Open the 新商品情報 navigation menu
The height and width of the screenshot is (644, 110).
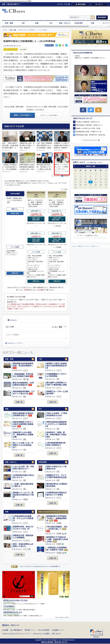(78, 23)
